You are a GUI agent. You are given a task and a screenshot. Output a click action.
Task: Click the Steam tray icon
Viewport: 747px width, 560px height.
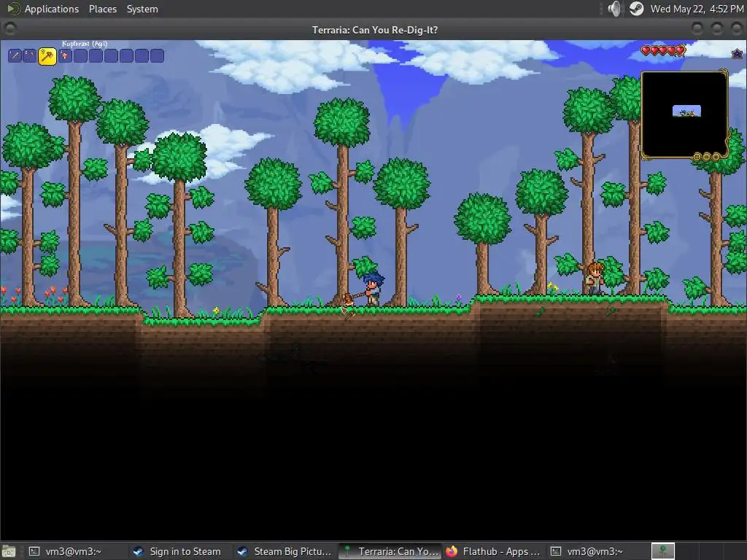click(x=636, y=9)
